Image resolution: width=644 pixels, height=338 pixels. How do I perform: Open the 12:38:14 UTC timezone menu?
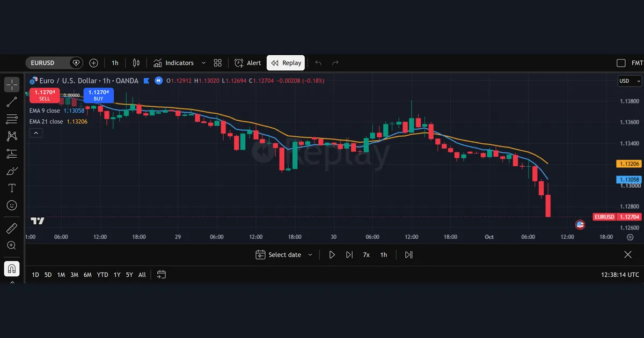click(620, 275)
